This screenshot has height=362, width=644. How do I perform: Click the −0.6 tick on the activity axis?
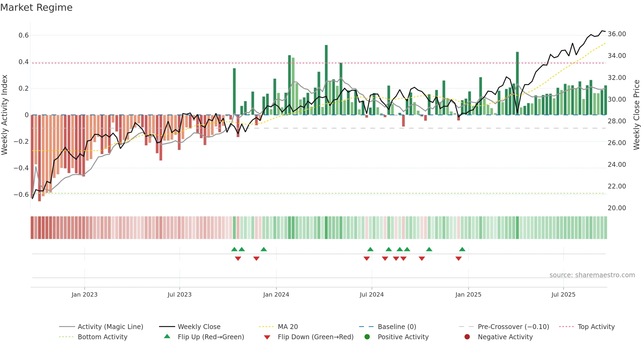point(21,194)
